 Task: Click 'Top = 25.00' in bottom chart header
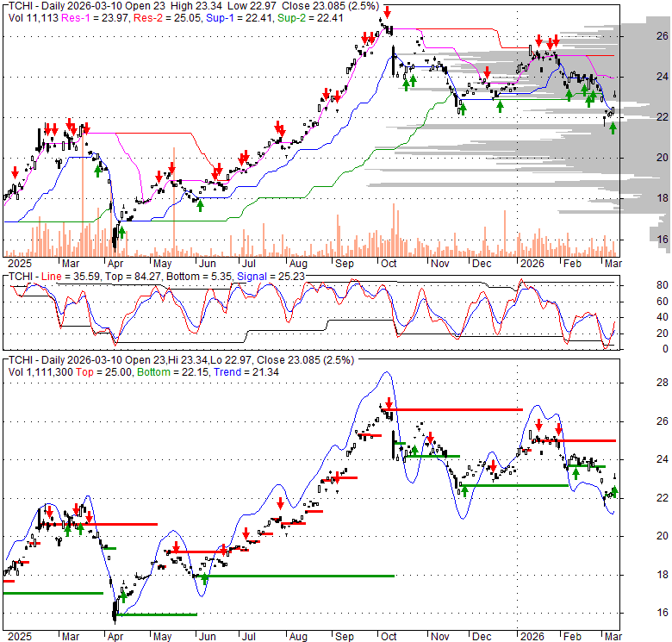103,372
